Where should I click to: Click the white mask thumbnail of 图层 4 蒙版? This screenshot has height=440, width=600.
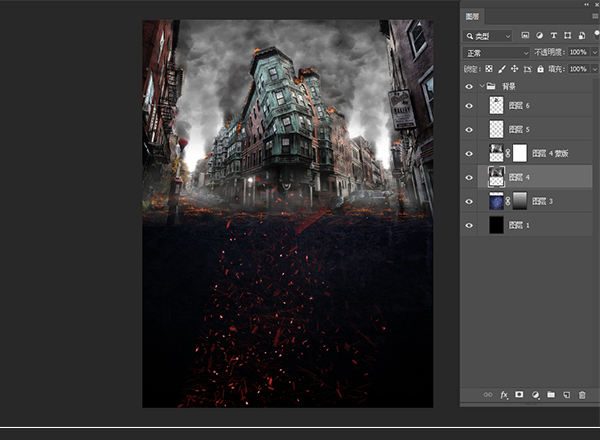click(519, 153)
